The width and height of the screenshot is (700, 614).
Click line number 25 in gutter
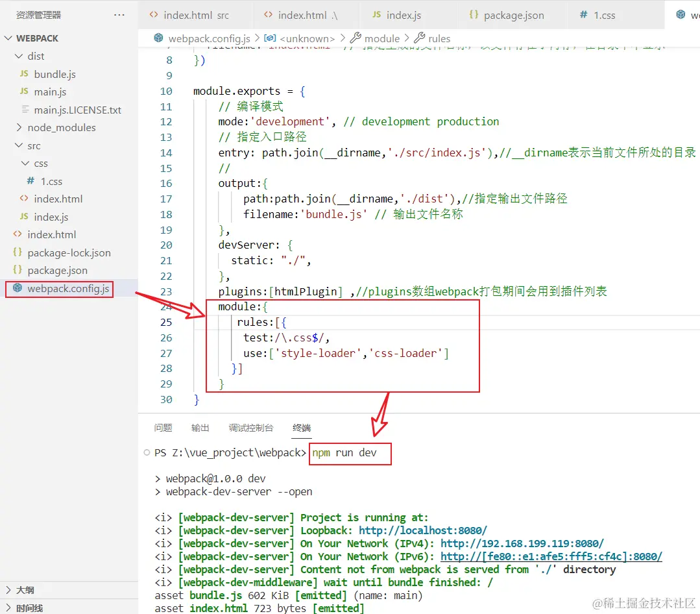[166, 323]
